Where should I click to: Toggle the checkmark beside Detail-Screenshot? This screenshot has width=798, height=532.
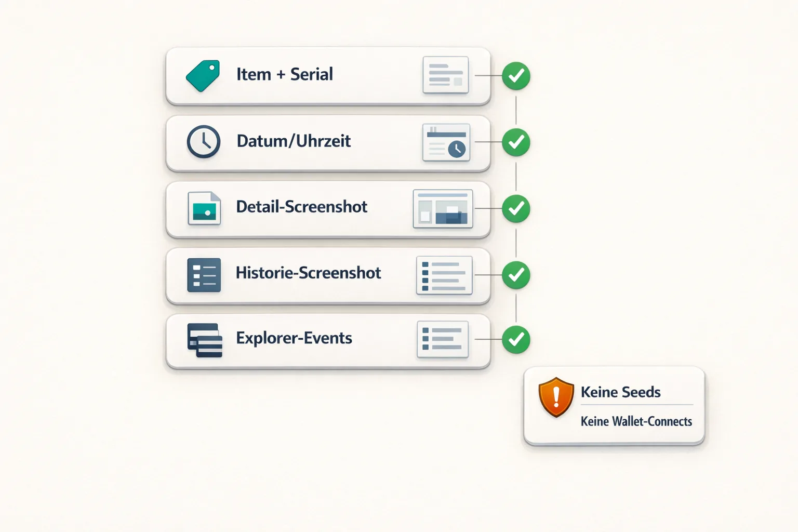(515, 209)
